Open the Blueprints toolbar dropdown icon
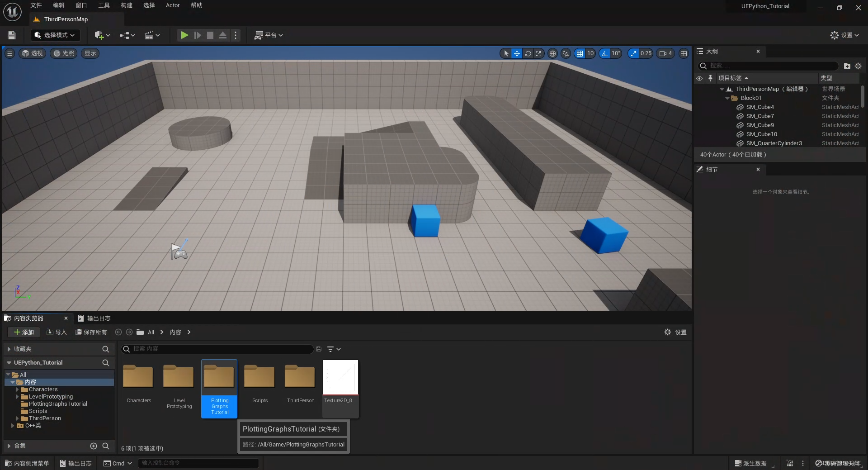 [127, 35]
